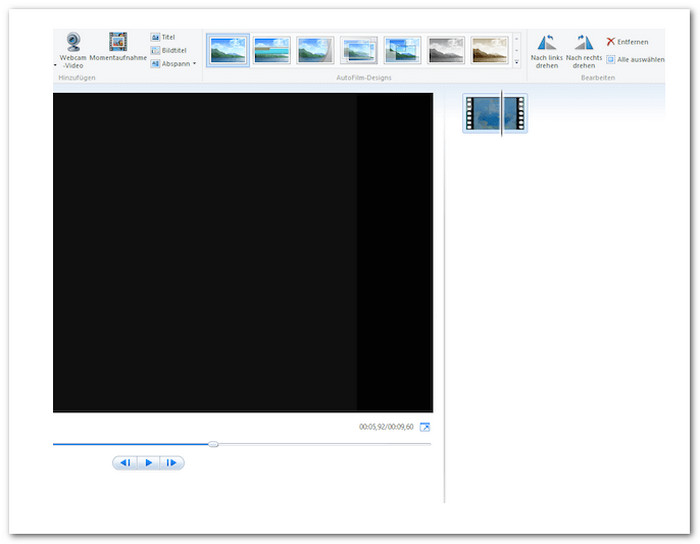Viewport: 700px width, 544px height.
Task: Click the black video preview area
Action: (x=243, y=252)
